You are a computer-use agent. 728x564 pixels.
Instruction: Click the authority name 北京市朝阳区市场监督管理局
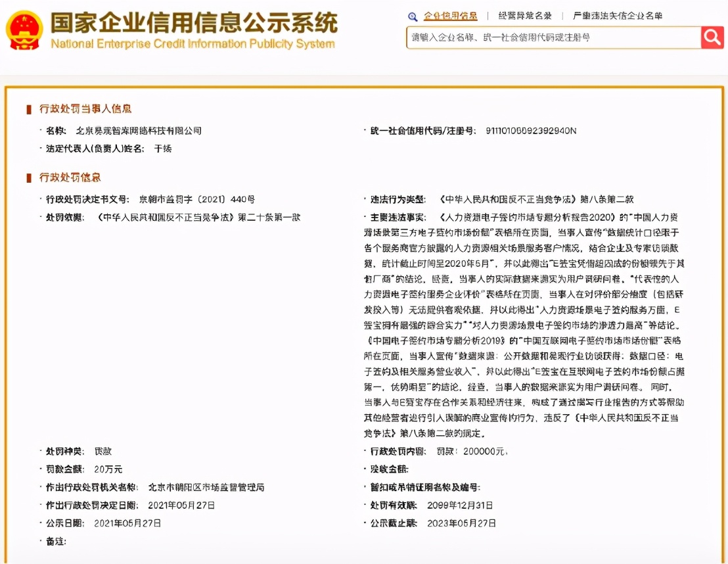click(x=206, y=487)
